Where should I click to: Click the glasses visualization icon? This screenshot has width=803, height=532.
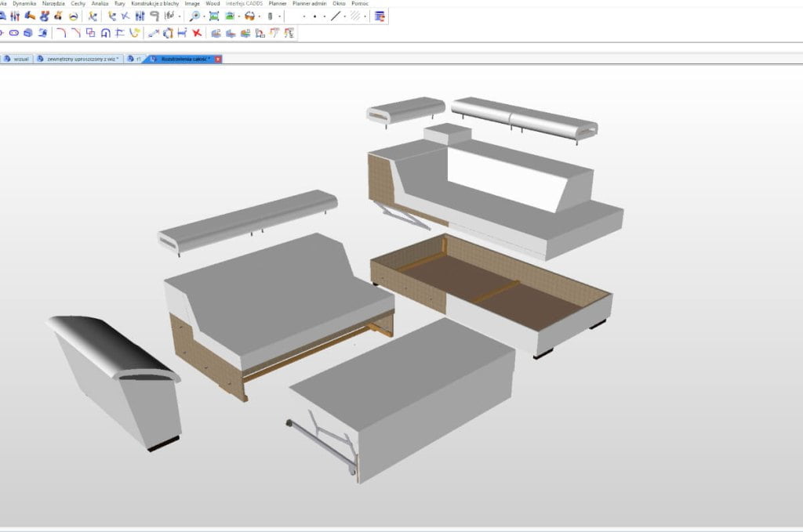(x=251, y=16)
